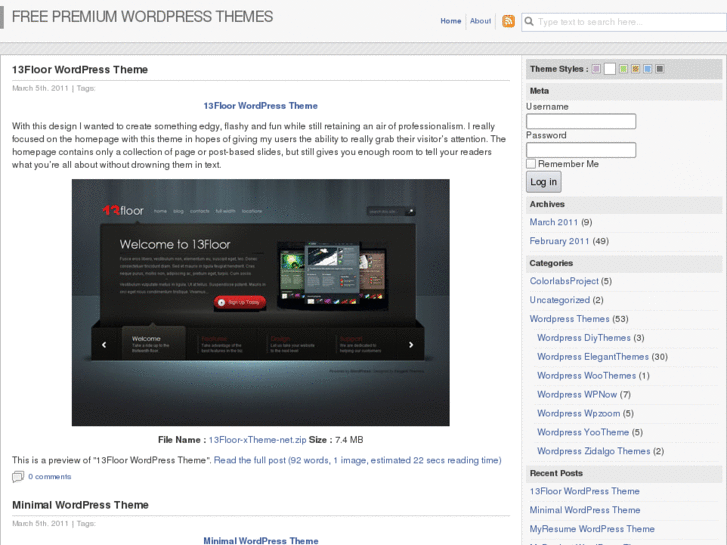The height and width of the screenshot is (545, 727).
Task: Click the Recent Posts section heading
Action: click(x=556, y=473)
